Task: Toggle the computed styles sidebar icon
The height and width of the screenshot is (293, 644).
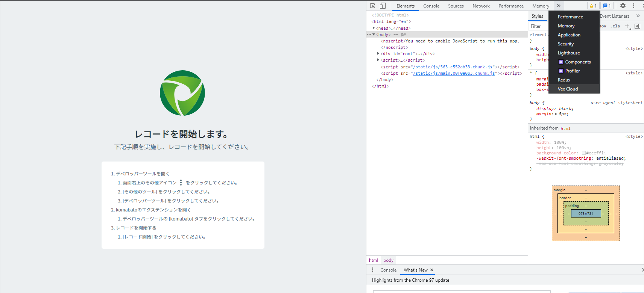Action: coord(637,26)
